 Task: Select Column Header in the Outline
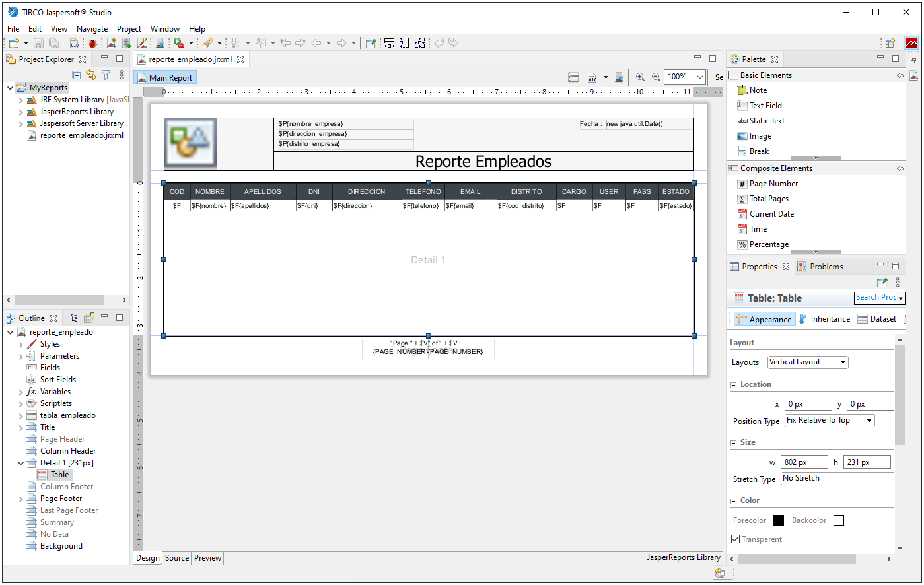(x=61, y=451)
